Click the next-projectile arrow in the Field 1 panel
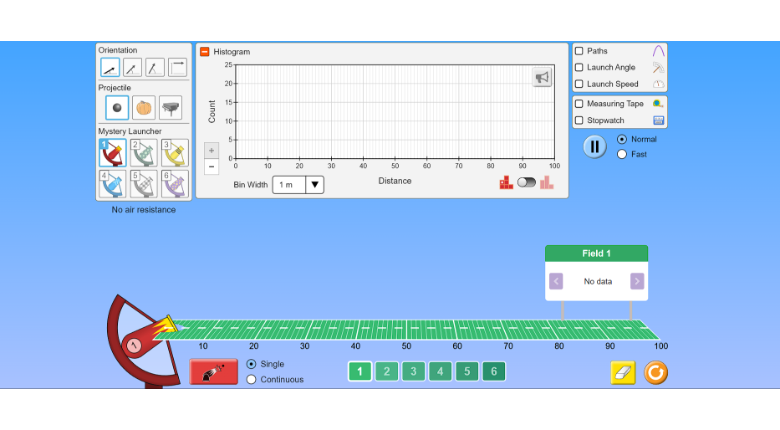Viewport: 780px width, 430px height. (x=636, y=281)
